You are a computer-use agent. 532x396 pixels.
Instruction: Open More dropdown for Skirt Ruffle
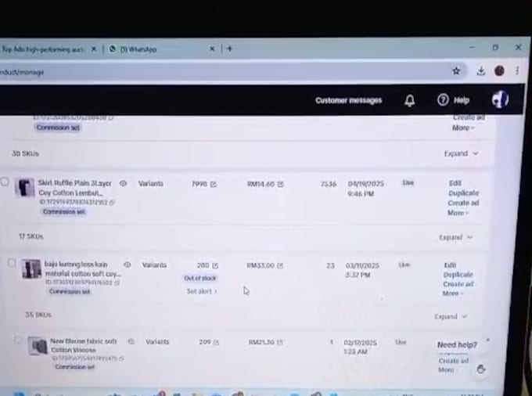point(458,213)
